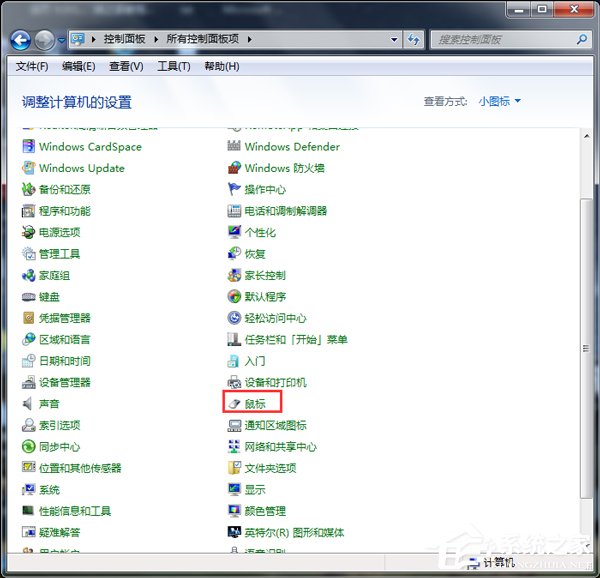Open the 文件(F) menu
The image size is (600, 578).
pyautogui.click(x=32, y=66)
